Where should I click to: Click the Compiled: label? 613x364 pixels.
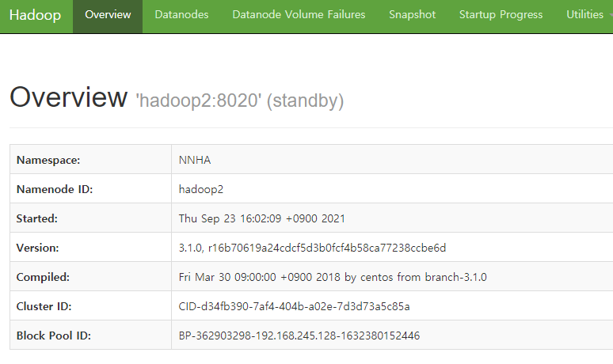click(43, 277)
